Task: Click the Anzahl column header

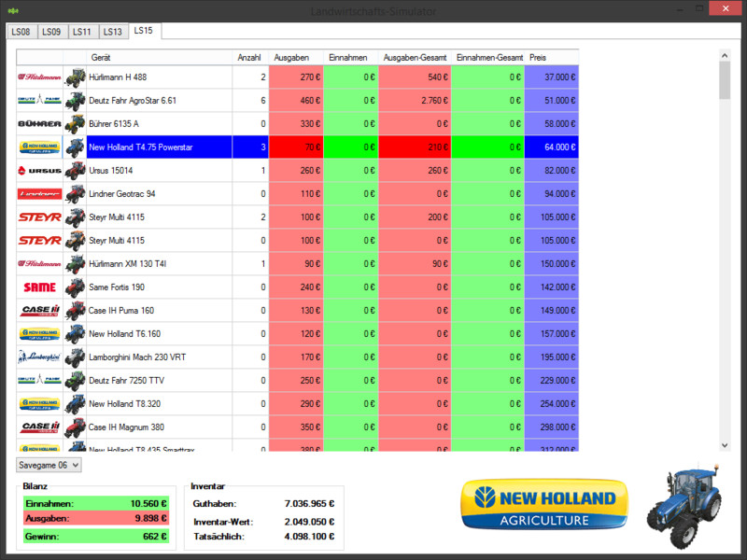Action: point(249,57)
